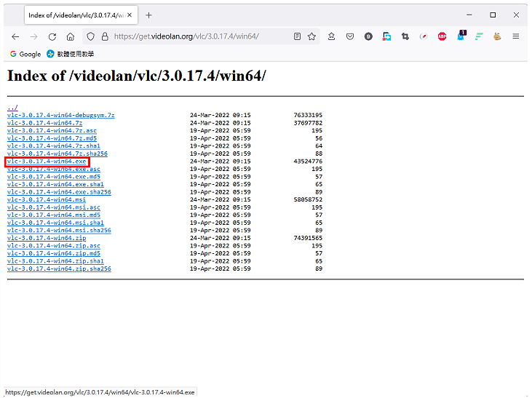Open vlc-3.0.17.4-win64.msi.md5 checksum
Screen dimensions: 532x398
coord(54,215)
